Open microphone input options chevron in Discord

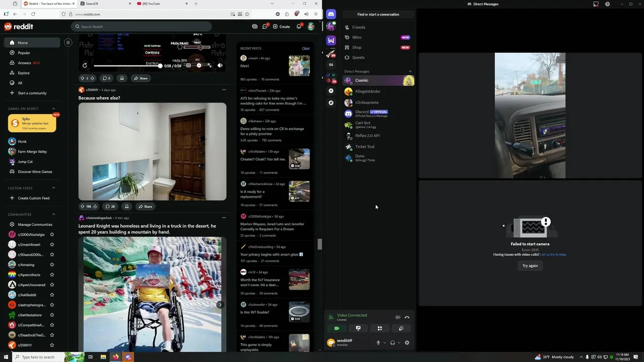[x=384, y=343]
